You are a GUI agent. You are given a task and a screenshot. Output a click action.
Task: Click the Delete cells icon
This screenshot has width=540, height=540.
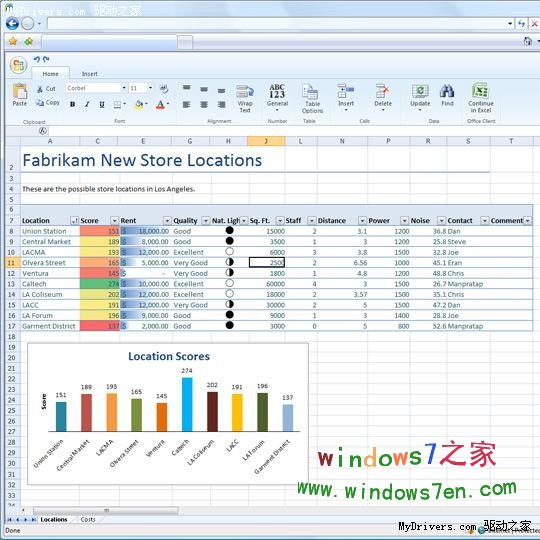coord(382,91)
